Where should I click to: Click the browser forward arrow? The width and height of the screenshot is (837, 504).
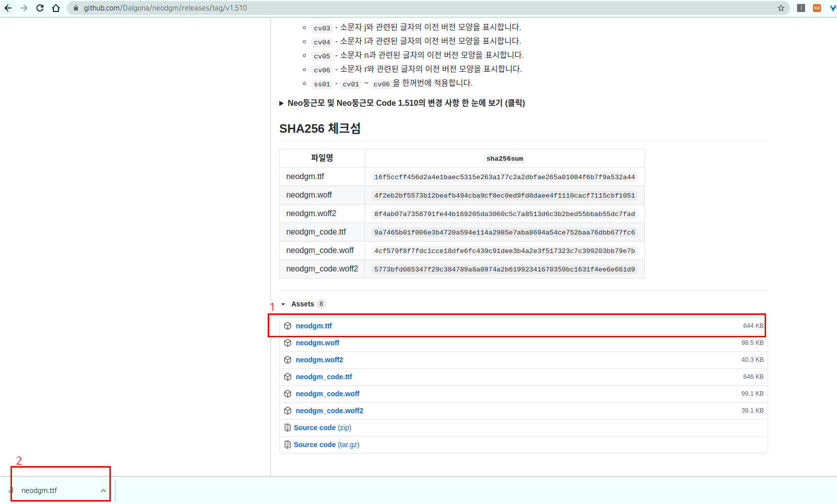[x=24, y=8]
